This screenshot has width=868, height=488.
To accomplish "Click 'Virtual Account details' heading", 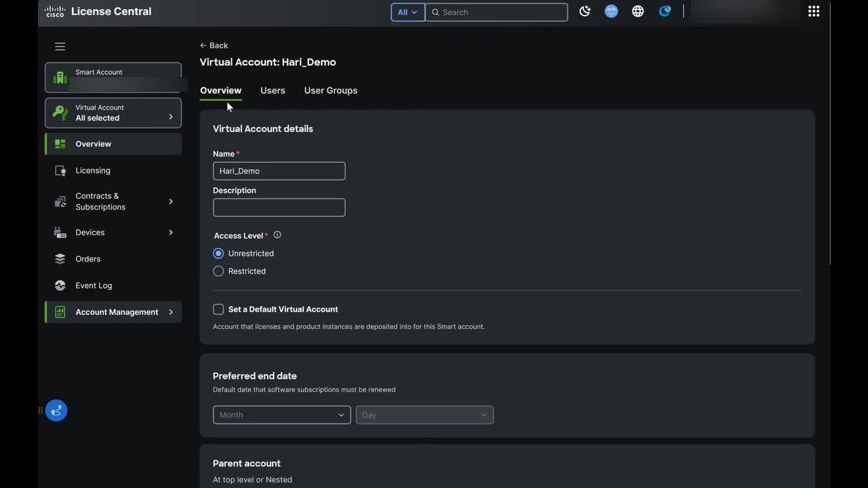I will pos(262,129).
